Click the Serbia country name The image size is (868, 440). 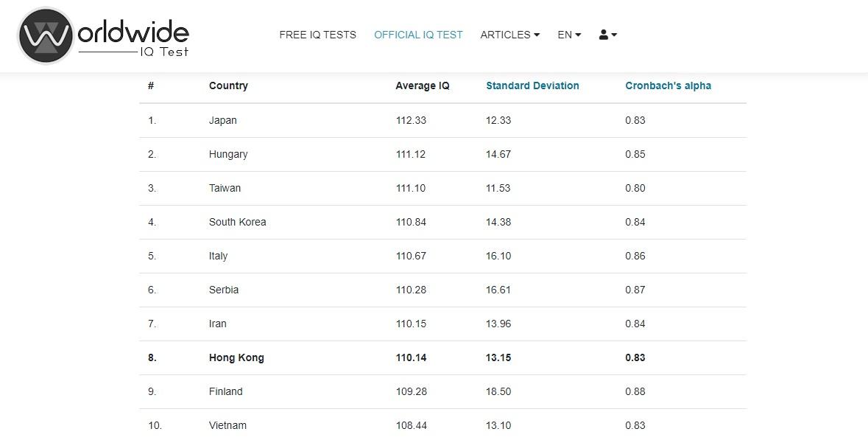224,290
